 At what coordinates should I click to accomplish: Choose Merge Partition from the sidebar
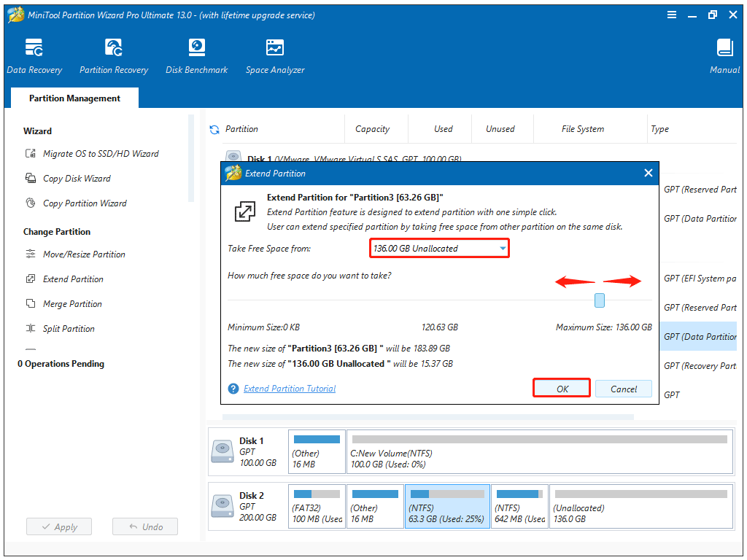(x=72, y=304)
